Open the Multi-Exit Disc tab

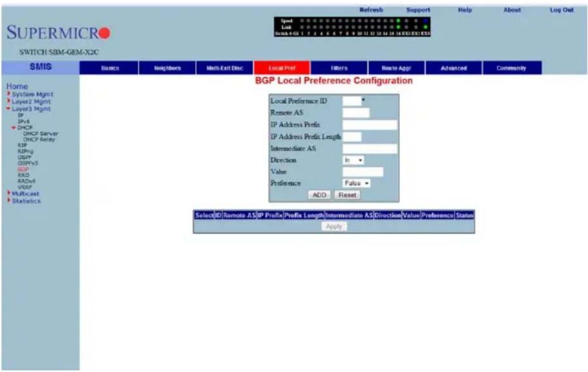point(224,68)
